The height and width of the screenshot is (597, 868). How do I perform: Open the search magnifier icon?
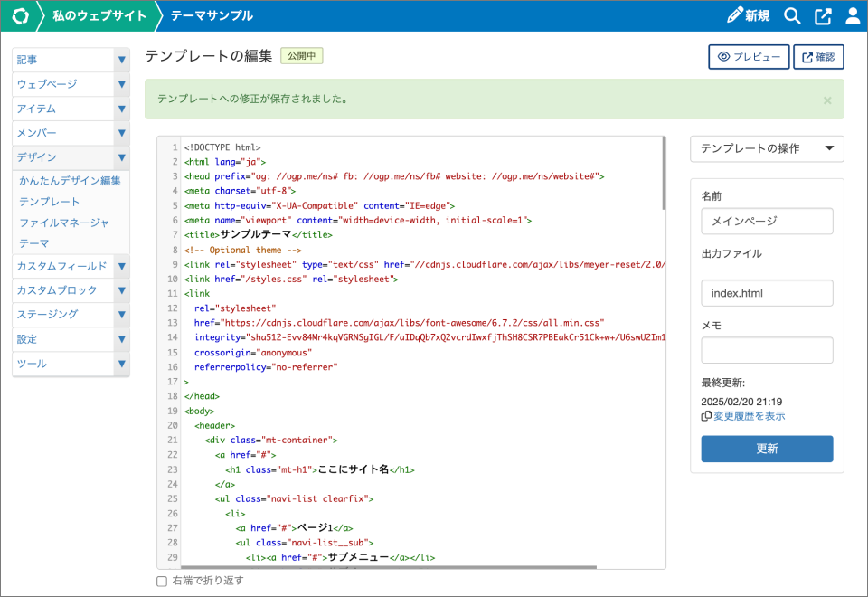[x=792, y=15]
